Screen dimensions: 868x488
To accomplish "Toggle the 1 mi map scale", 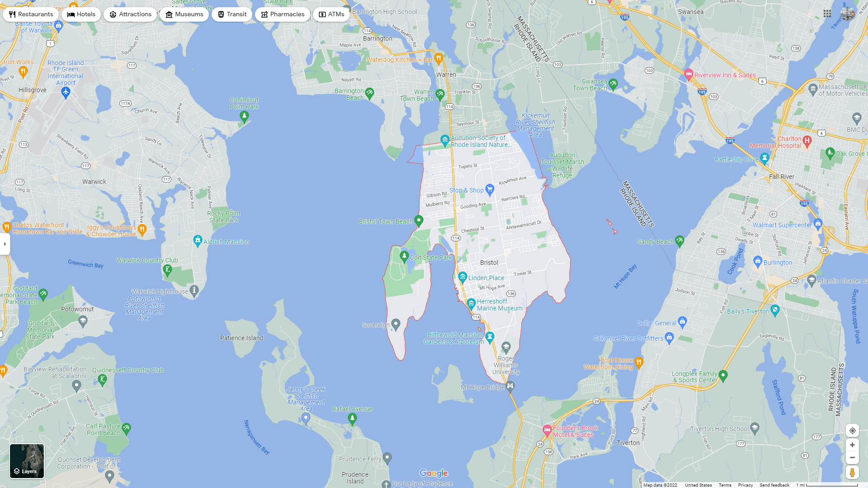I will coord(827,485).
